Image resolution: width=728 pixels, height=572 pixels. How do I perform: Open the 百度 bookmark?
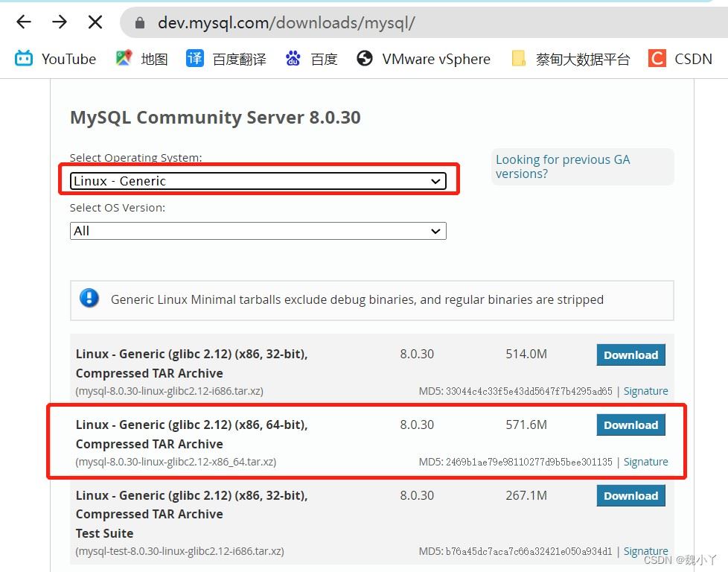pos(312,59)
